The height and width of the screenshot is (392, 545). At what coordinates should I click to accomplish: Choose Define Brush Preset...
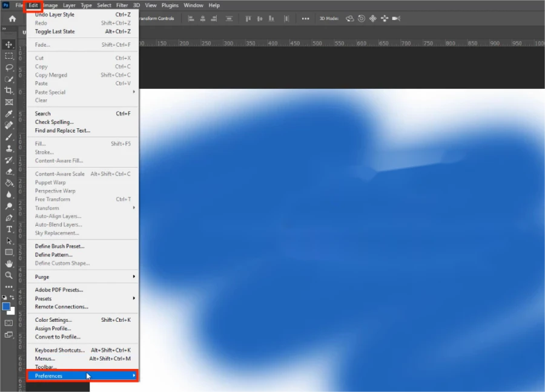[83, 246]
